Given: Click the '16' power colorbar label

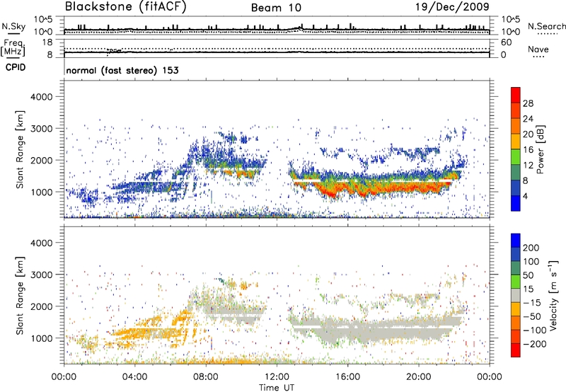Looking at the screenshot, I should pos(528,150).
